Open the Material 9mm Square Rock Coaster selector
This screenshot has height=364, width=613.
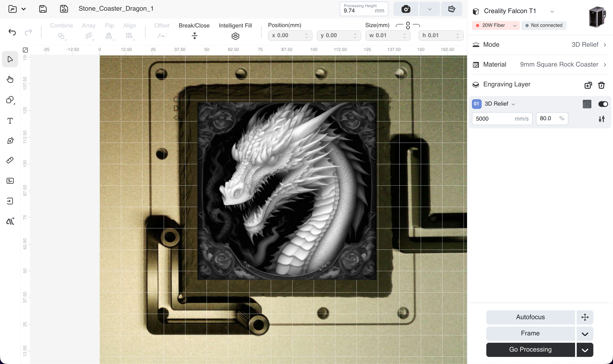point(540,65)
